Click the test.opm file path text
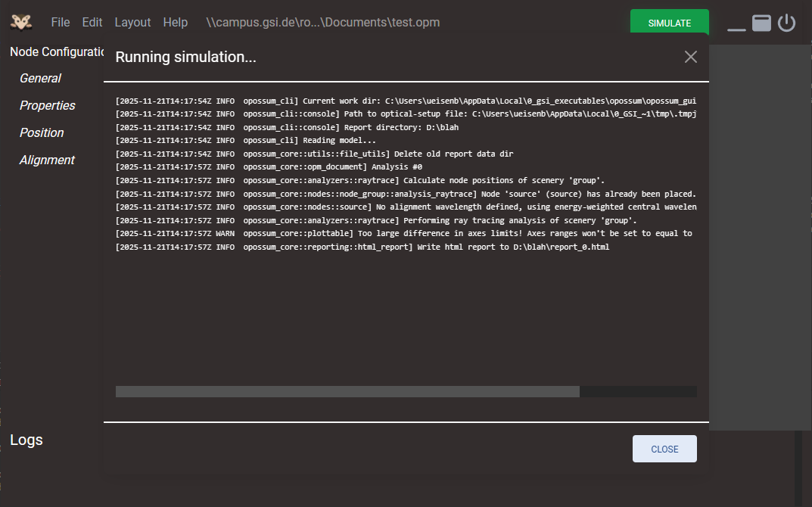812x507 pixels. (322, 22)
